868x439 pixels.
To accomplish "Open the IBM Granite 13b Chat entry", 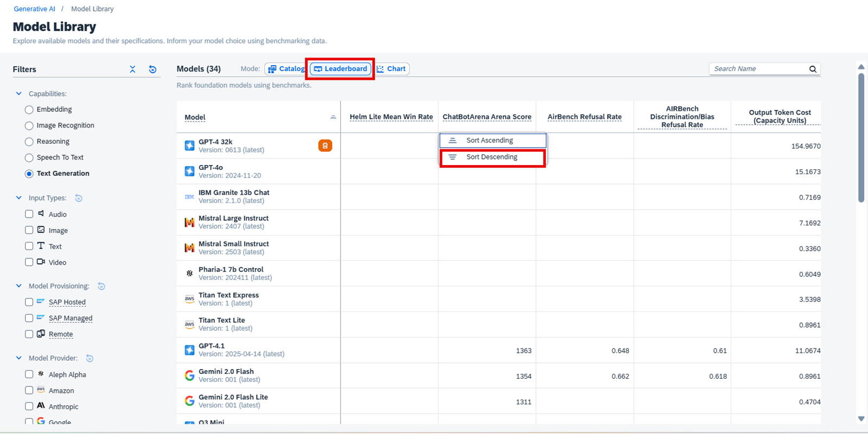I will (234, 193).
